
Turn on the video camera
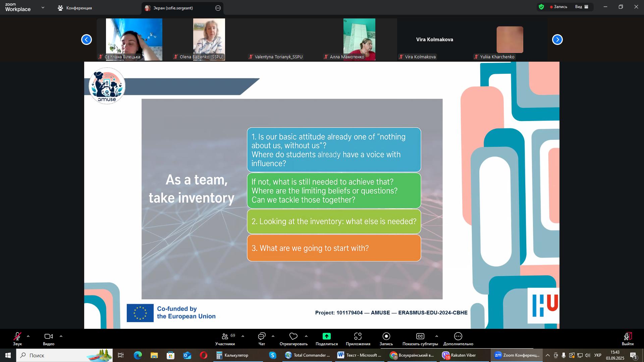[x=49, y=337]
